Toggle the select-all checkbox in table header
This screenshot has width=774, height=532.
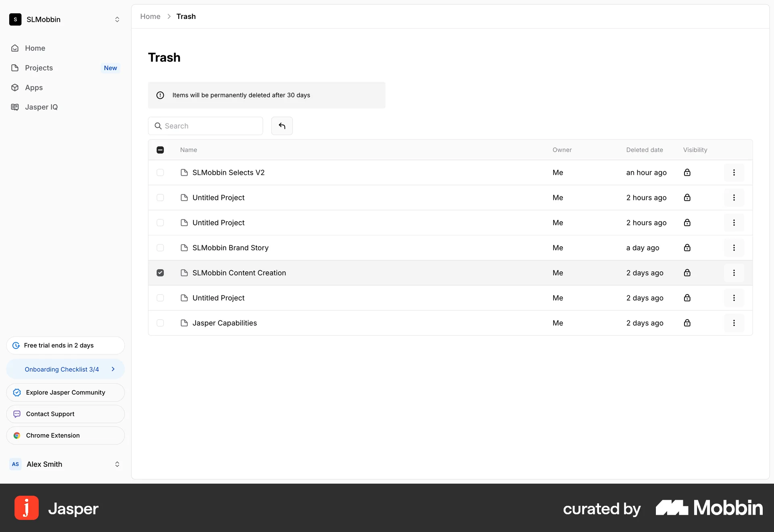(160, 150)
